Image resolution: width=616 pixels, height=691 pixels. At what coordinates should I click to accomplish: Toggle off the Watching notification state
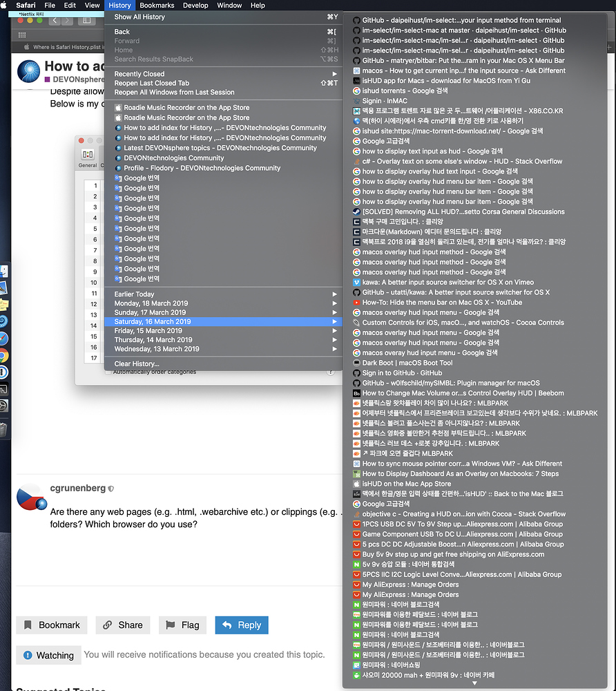48,655
